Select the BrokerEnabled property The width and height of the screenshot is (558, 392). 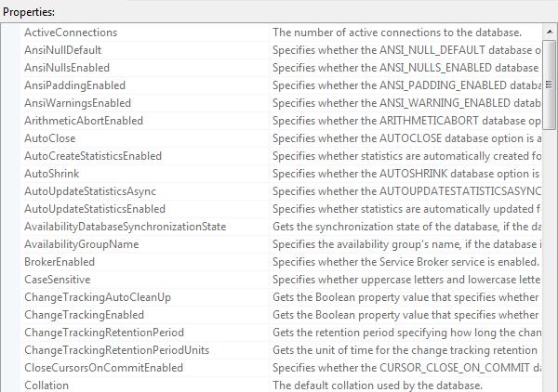60,262
